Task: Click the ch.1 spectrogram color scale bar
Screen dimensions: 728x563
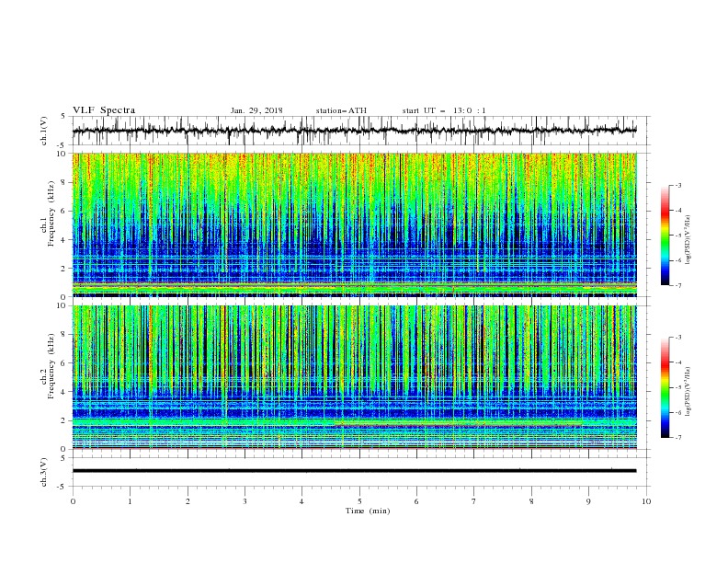Action: (665, 236)
